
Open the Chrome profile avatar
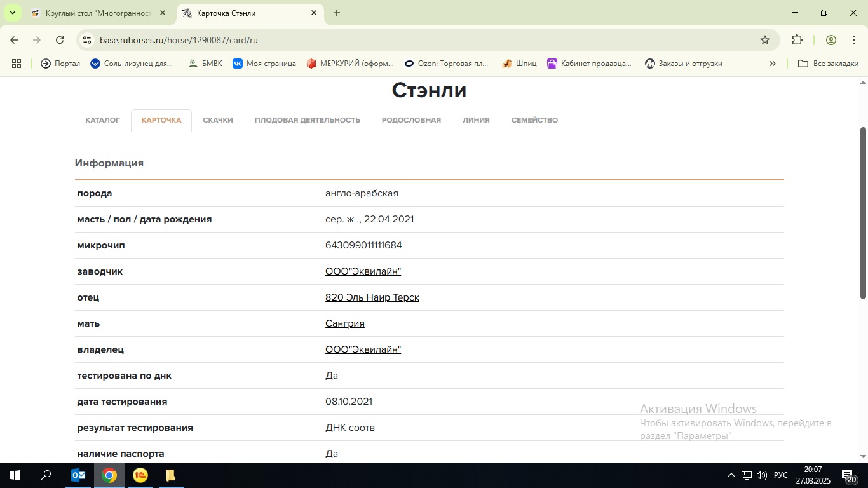(831, 39)
